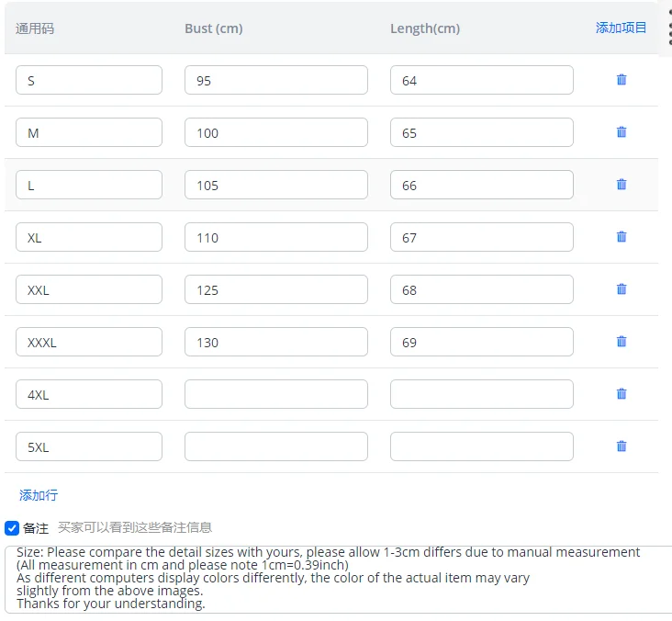Click 添加项目 link to add column
672x621 pixels.
tap(622, 28)
